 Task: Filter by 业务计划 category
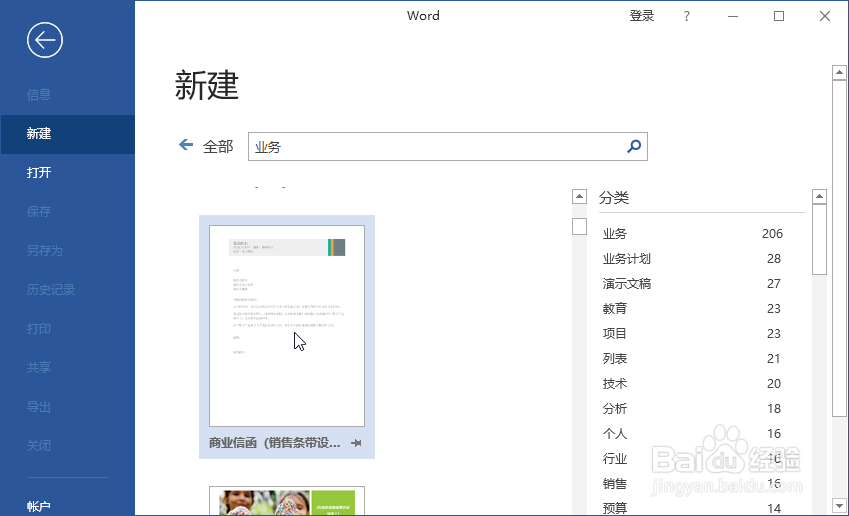(693, 259)
